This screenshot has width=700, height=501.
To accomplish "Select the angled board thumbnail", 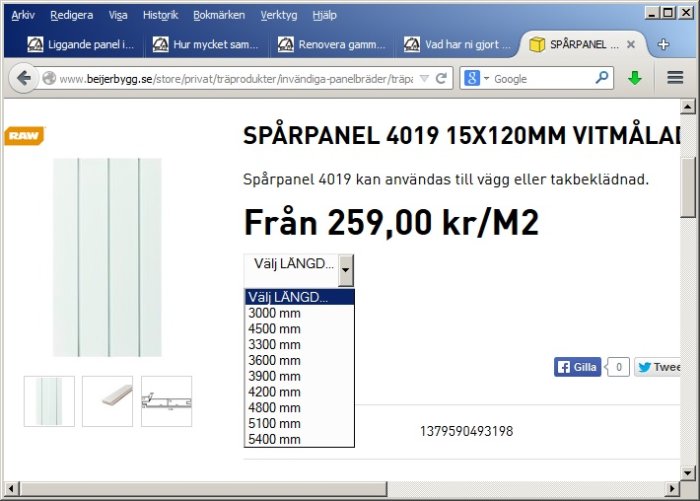I will coord(108,401).
